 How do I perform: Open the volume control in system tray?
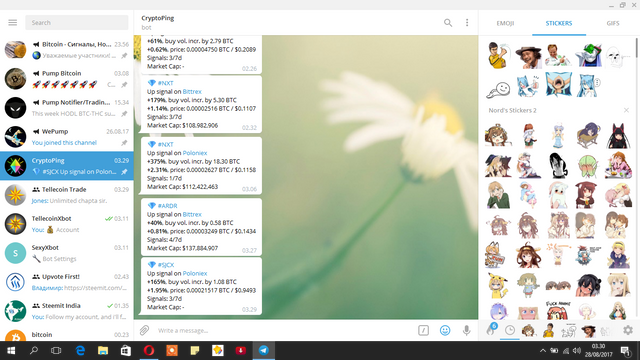576,351
